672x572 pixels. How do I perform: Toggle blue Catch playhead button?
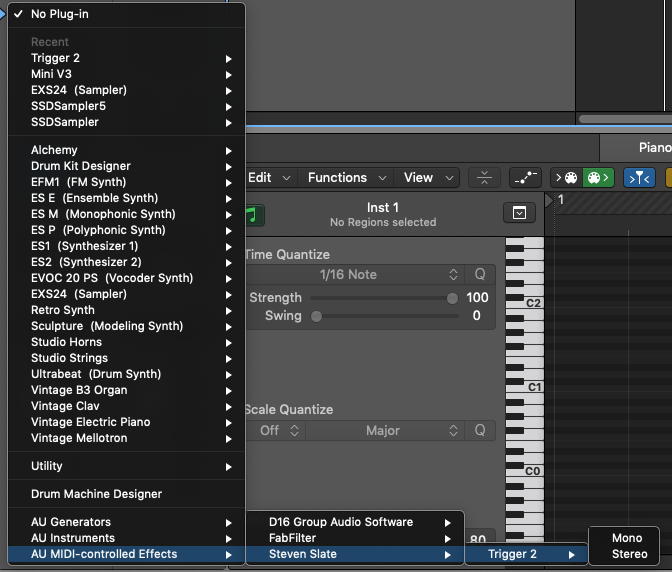(639, 178)
